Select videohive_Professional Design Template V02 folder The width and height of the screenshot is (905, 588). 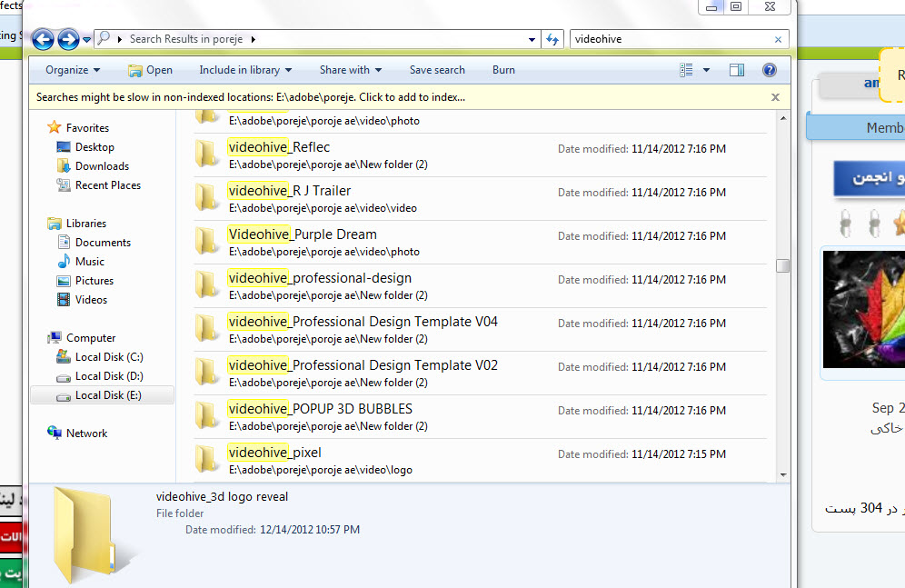tap(480, 374)
